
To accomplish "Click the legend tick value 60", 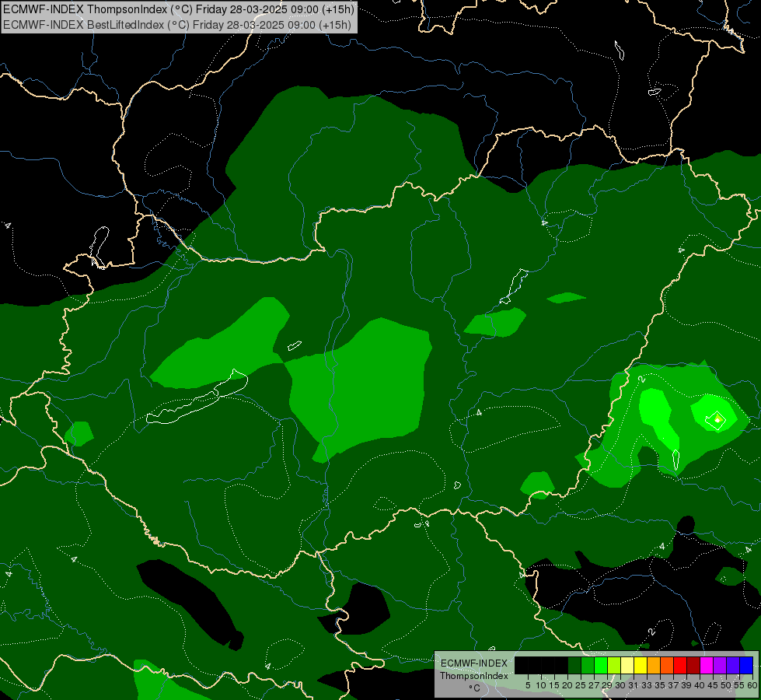I will coord(752,685).
